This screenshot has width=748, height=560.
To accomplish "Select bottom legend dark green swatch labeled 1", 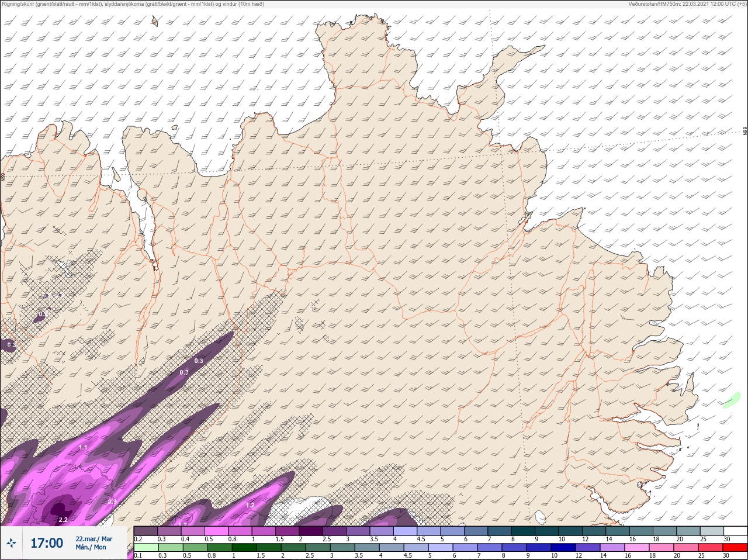I will click(244, 548).
